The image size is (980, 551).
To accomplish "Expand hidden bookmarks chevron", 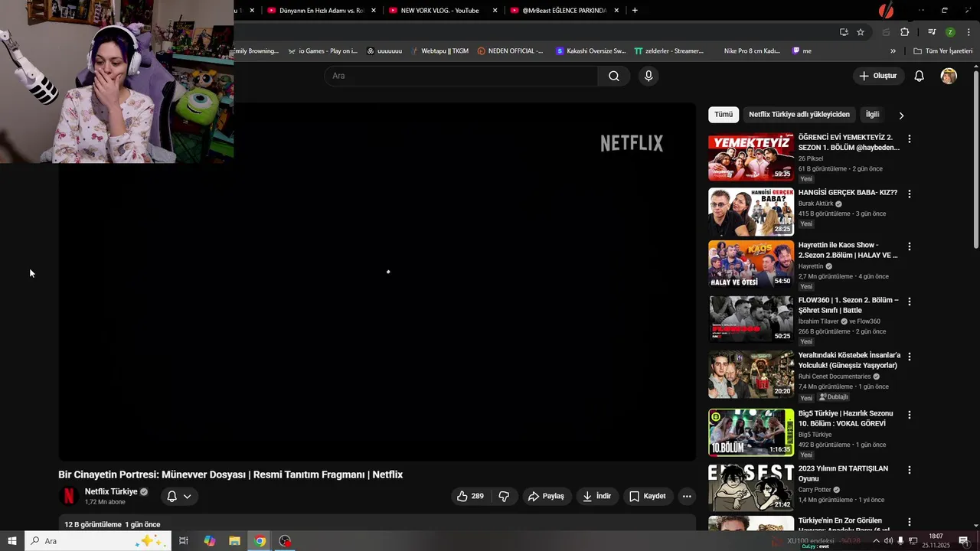I will point(893,51).
